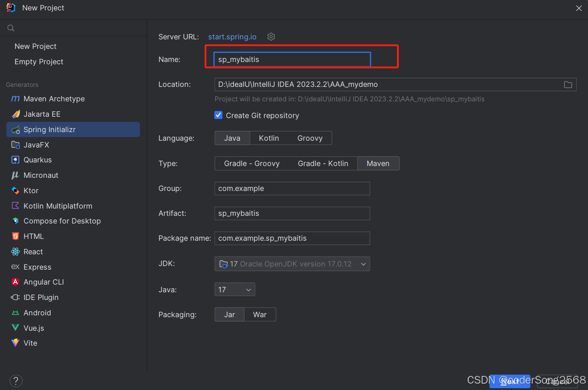Viewport: 588px width, 390px height.
Task: Select Java as the language
Action: click(232, 138)
